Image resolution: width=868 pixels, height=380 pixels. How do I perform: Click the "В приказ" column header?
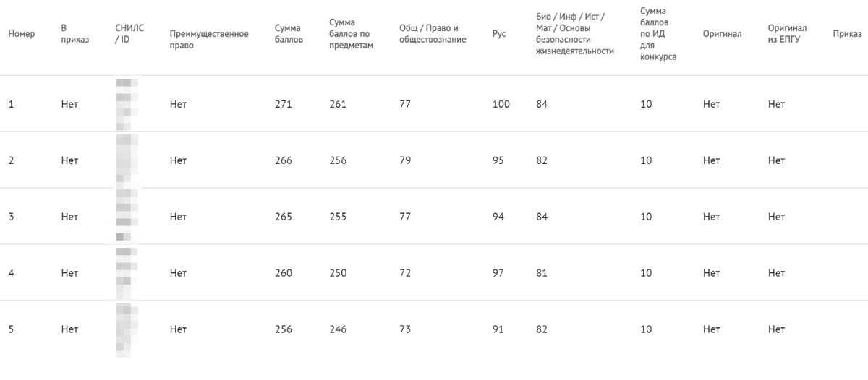point(75,34)
